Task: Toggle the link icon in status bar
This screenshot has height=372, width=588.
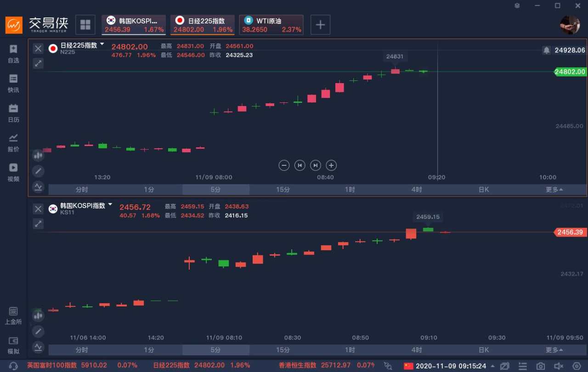Action: [388, 366]
